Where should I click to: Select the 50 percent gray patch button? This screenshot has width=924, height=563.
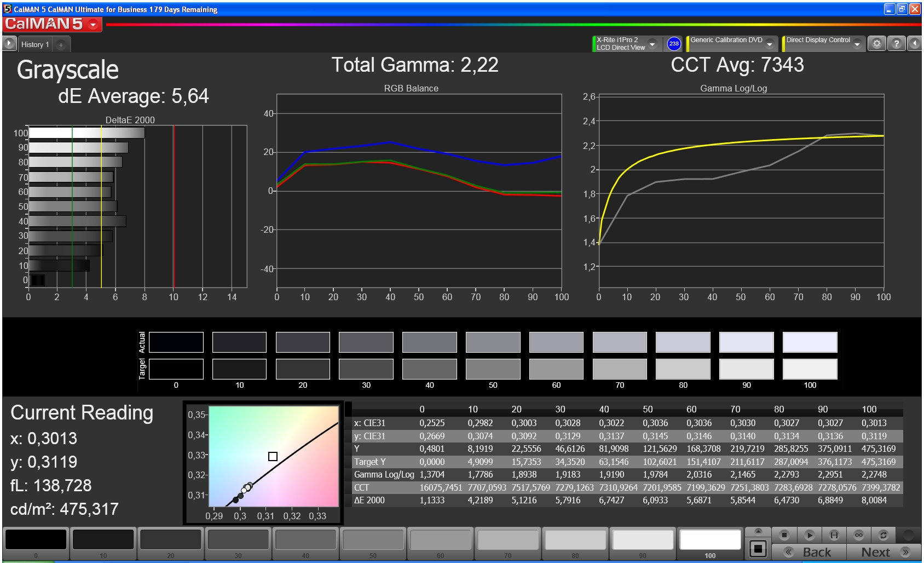tap(373, 543)
